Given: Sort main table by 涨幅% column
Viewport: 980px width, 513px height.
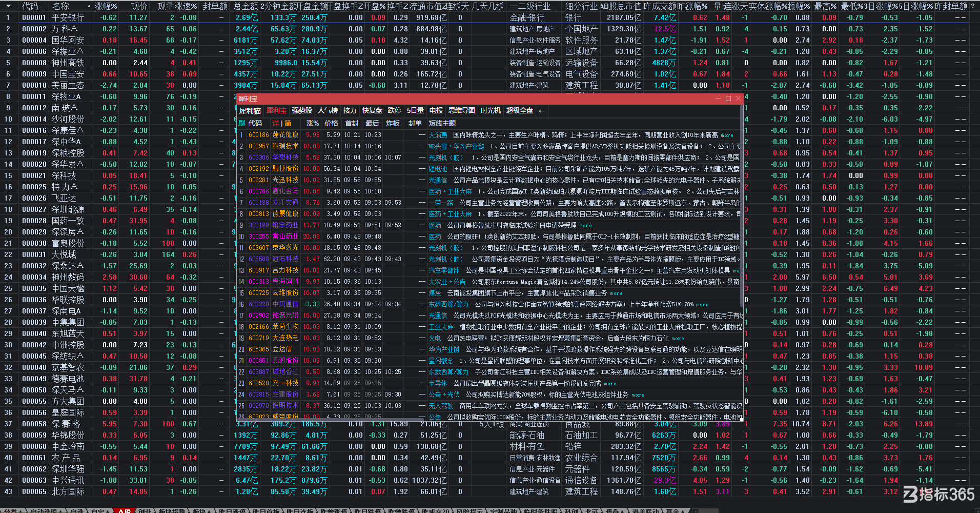Looking at the screenshot, I should tap(106, 6).
